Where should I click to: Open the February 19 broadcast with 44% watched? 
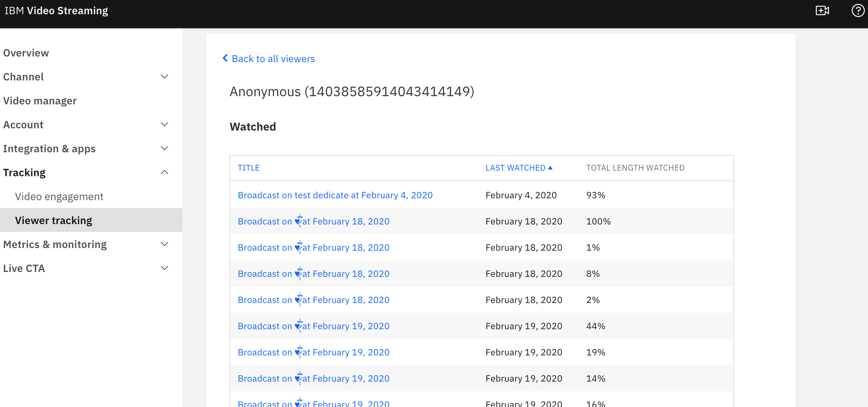coord(314,326)
